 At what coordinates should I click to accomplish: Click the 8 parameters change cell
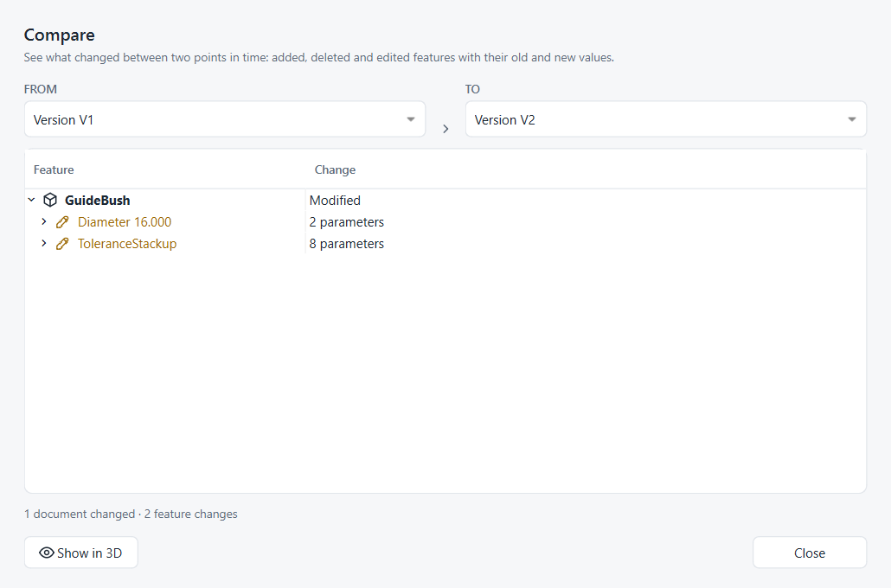[347, 244]
